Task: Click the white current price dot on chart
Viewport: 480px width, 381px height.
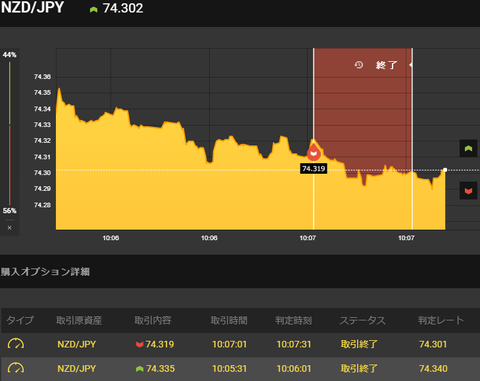Action: (445, 170)
